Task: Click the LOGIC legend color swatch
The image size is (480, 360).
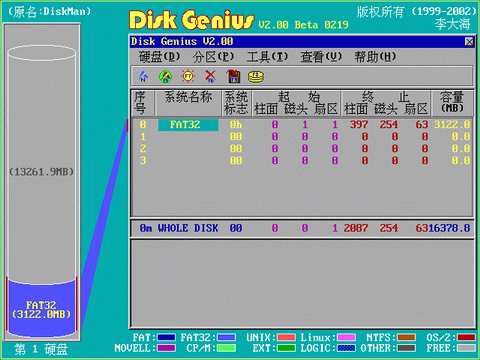Action: pyautogui.click(x=346, y=348)
